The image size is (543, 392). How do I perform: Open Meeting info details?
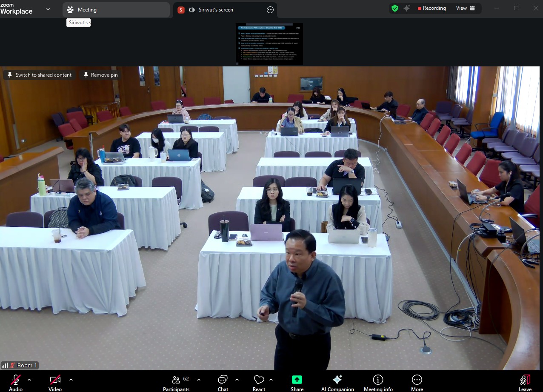point(378,382)
